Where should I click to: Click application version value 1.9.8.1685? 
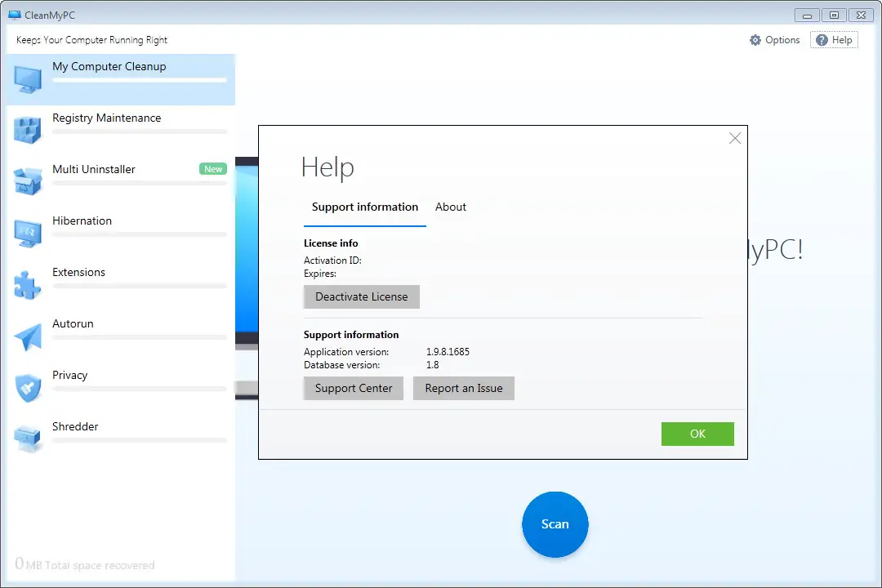pyautogui.click(x=448, y=352)
